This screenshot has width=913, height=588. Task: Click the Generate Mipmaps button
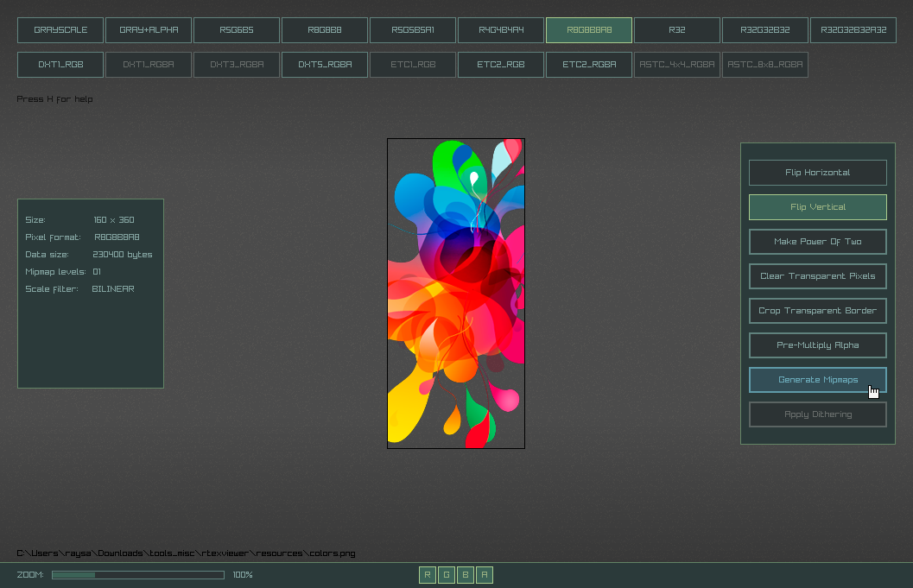click(817, 380)
